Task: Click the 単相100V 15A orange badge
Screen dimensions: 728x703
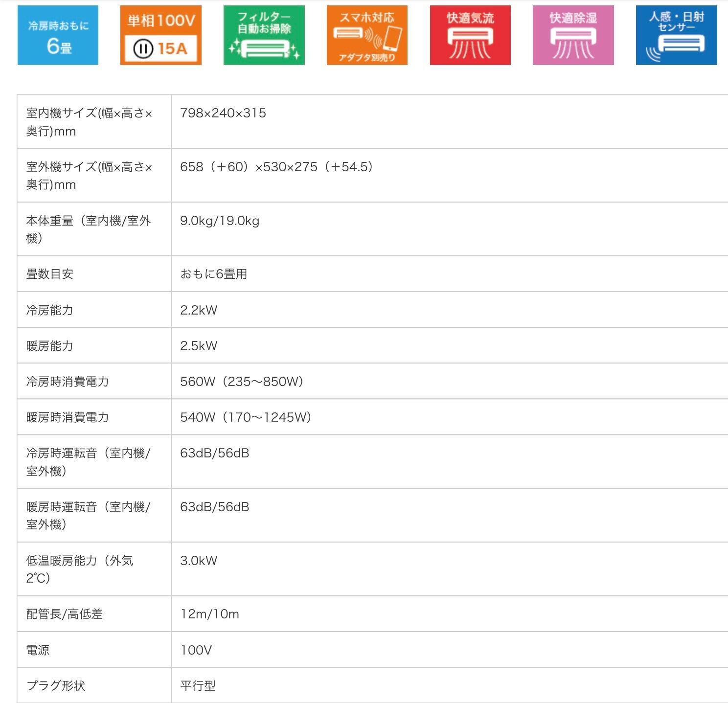Action: coord(161,35)
